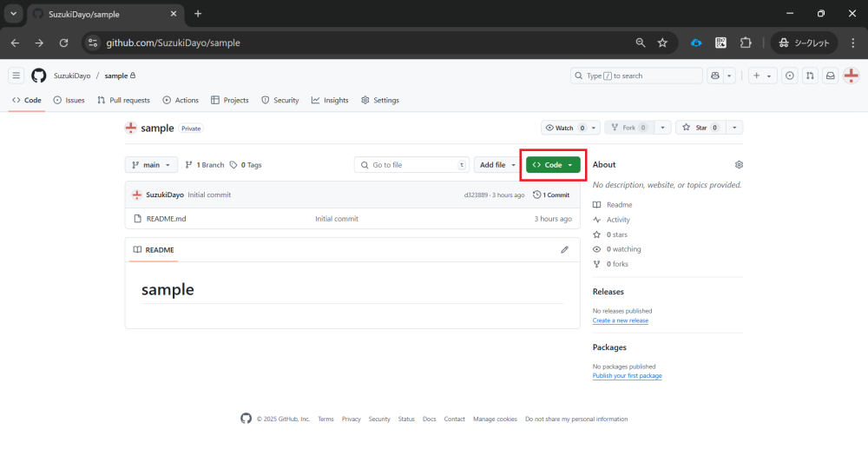
Task: Open the Docs footer link
Action: [429, 420]
